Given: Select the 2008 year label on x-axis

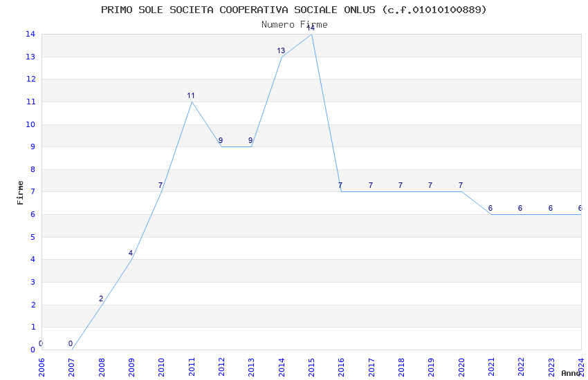Looking at the screenshot, I should click(101, 367).
